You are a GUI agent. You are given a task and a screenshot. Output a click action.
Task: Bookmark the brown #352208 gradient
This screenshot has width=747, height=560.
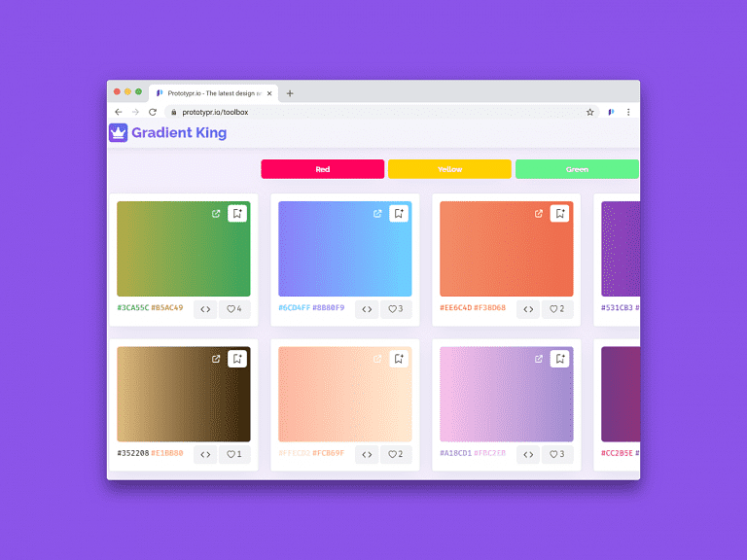pyautogui.click(x=237, y=359)
